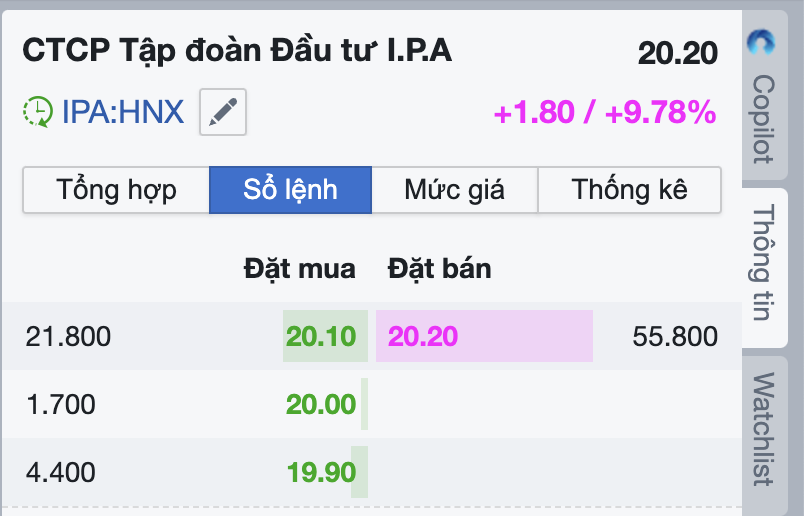The image size is (804, 516).
Task: Go to the Thống kê tab
Action: [630, 190]
